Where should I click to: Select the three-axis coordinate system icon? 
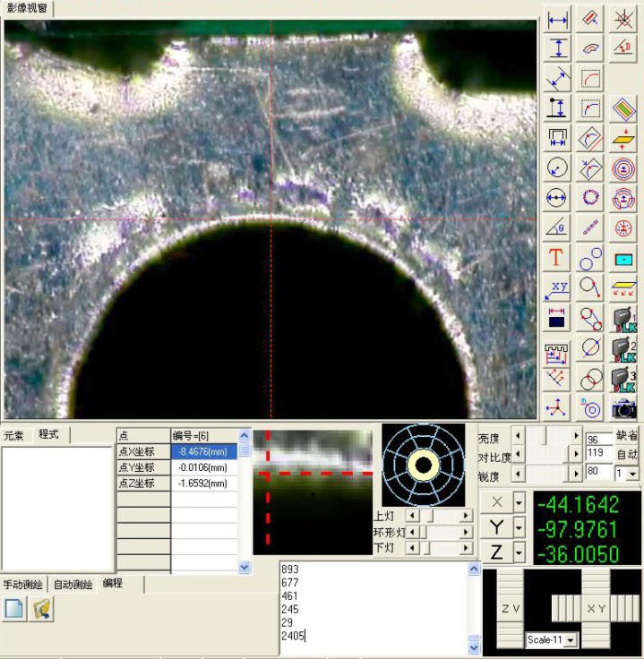[557, 408]
